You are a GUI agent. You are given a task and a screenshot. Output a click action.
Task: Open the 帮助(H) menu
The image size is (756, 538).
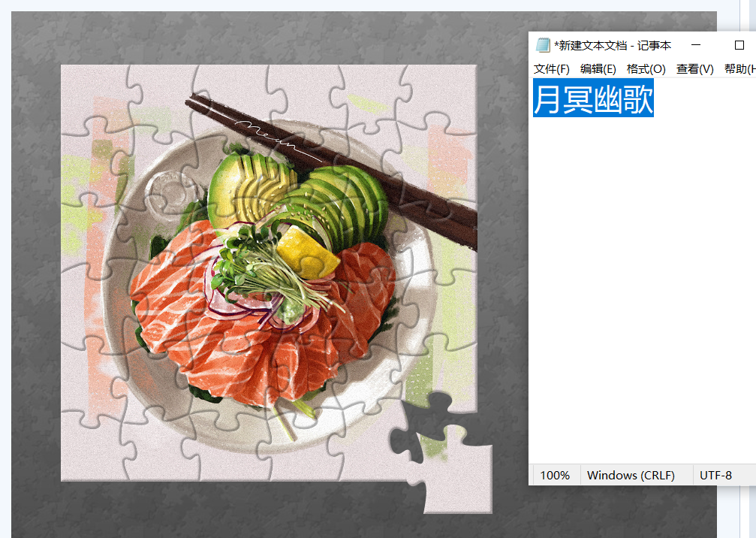[740, 69]
